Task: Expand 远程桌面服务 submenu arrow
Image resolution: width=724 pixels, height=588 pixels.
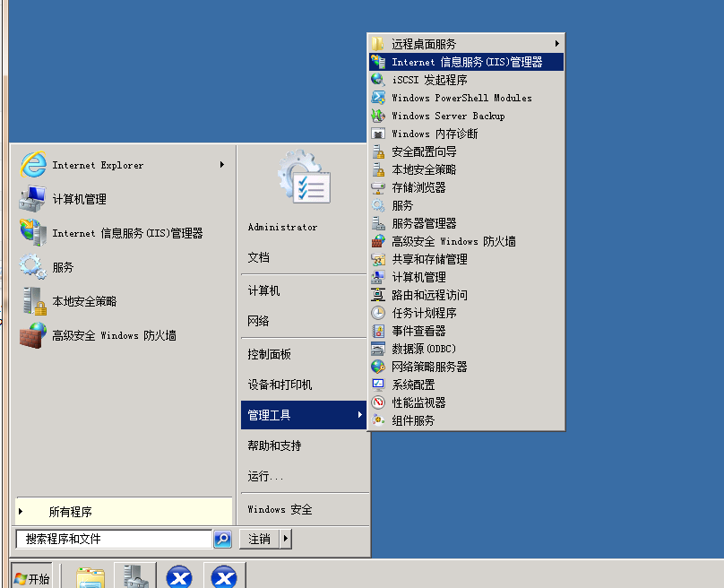Action: (557, 43)
